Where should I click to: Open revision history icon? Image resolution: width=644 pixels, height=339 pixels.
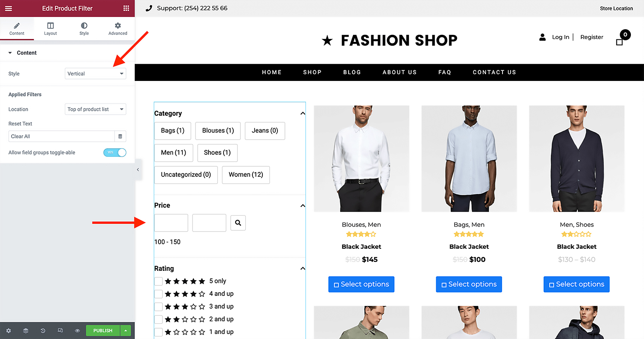43,331
